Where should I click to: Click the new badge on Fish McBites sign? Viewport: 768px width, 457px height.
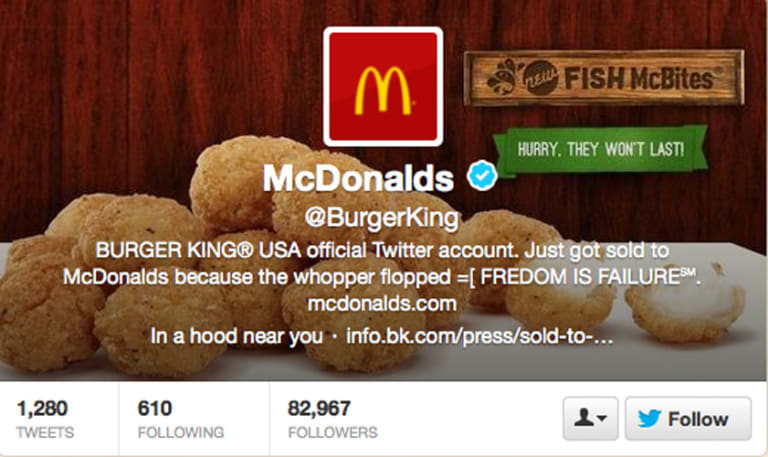[x=541, y=77]
